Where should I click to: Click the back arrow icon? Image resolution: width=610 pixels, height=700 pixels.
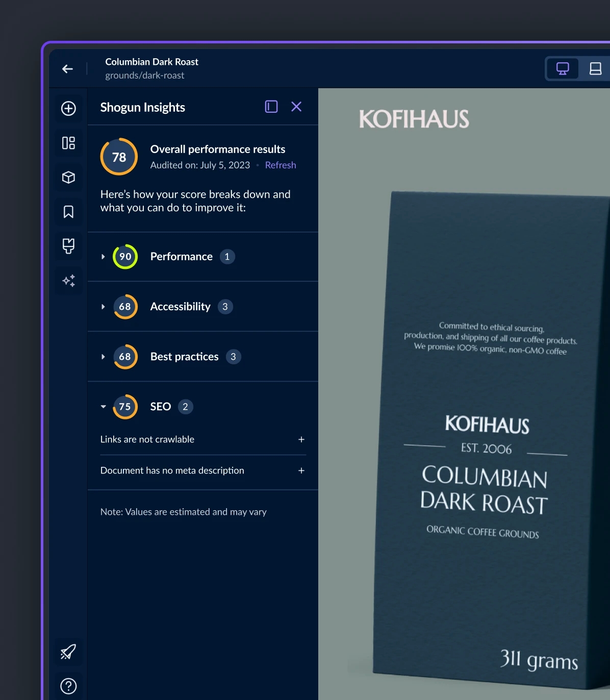(67, 69)
